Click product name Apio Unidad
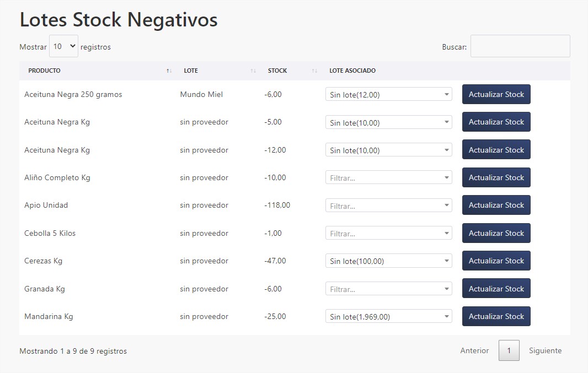The image size is (588, 373). [x=46, y=205]
